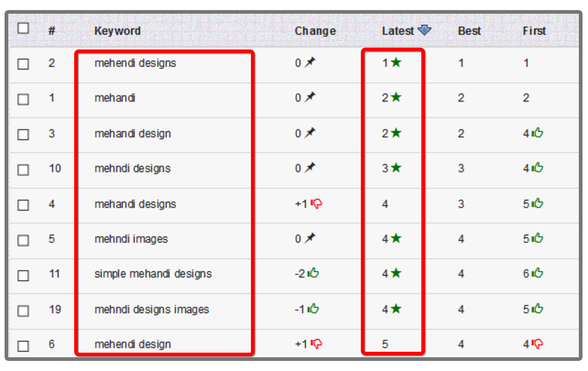Viewport: 588px width, 371px height.
Task: Open the mehndi images keyword
Action: point(131,239)
